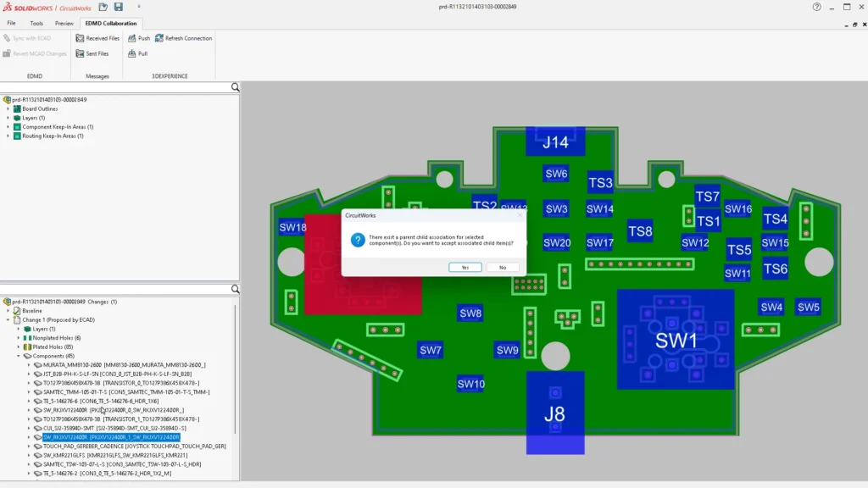Expand the Component Keep-In Areas node
The width and height of the screenshot is (868, 488).
(6, 126)
